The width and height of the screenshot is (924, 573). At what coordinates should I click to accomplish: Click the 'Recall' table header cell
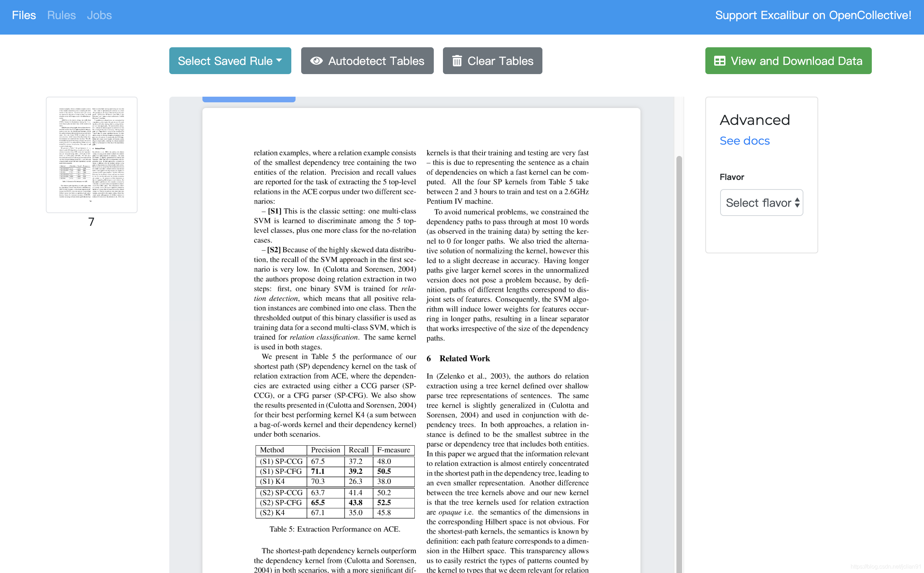pos(358,450)
